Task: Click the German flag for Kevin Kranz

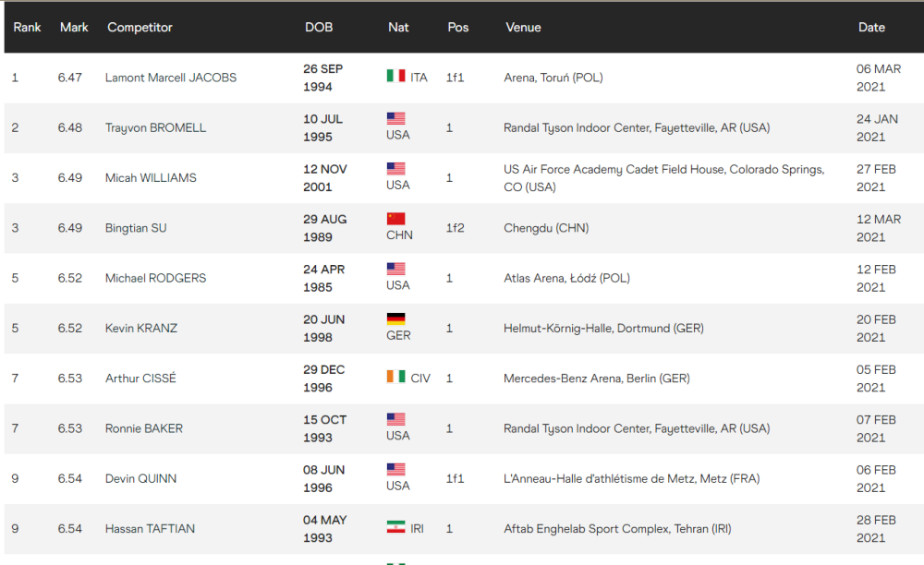Action: (395, 319)
